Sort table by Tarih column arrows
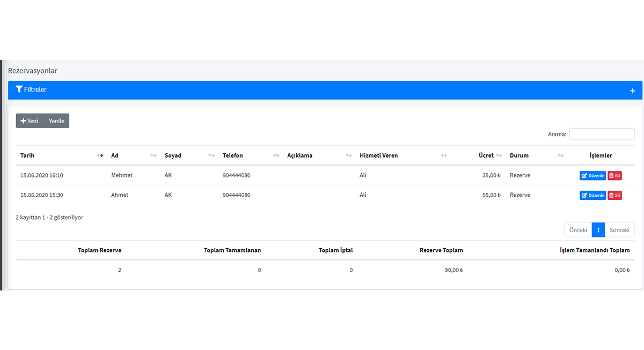644x350 pixels. [x=100, y=155]
